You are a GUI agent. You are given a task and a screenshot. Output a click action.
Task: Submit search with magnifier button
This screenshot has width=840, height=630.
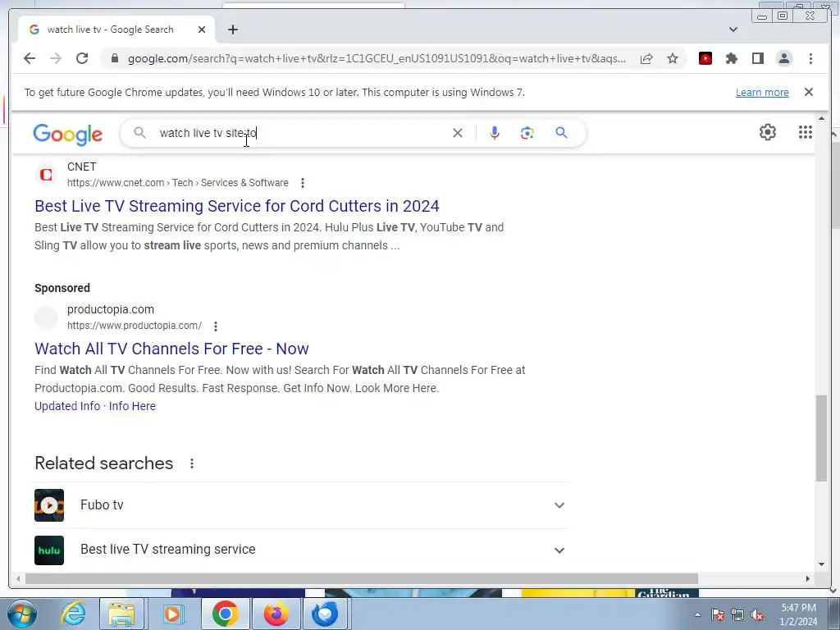click(561, 133)
